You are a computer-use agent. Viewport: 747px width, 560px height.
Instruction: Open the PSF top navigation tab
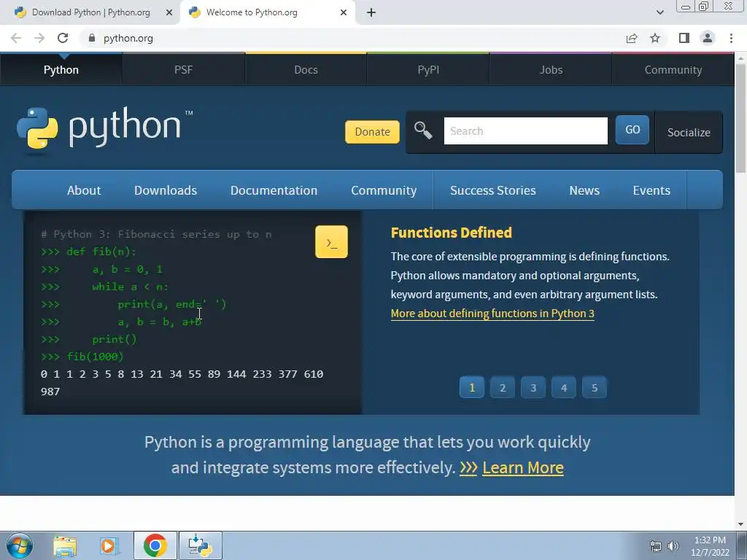[x=183, y=69]
